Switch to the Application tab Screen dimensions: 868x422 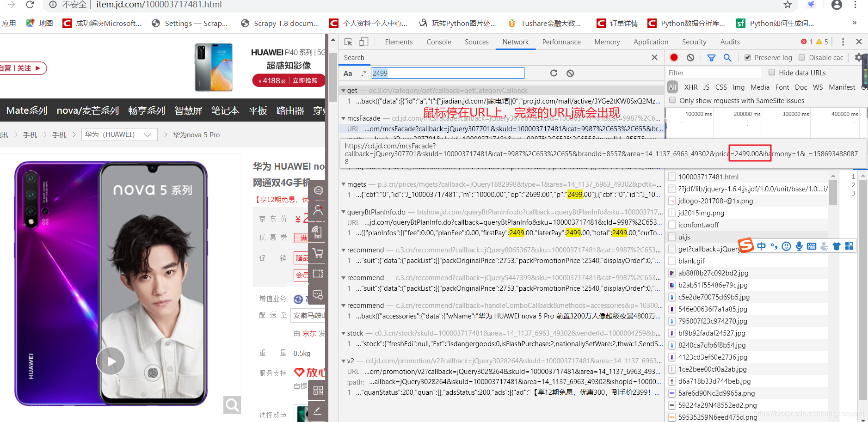coord(651,42)
